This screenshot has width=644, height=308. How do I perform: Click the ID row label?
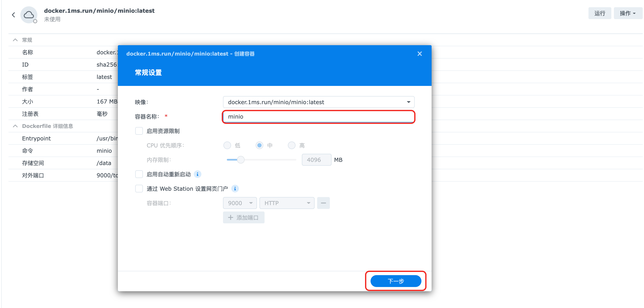pyautogui.click(x=25, y=64)
